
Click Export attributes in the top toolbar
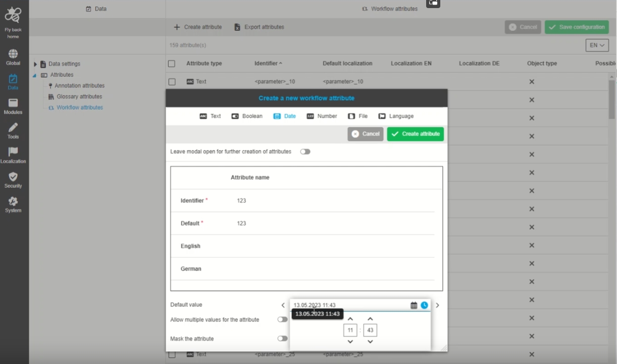[259, 27]
